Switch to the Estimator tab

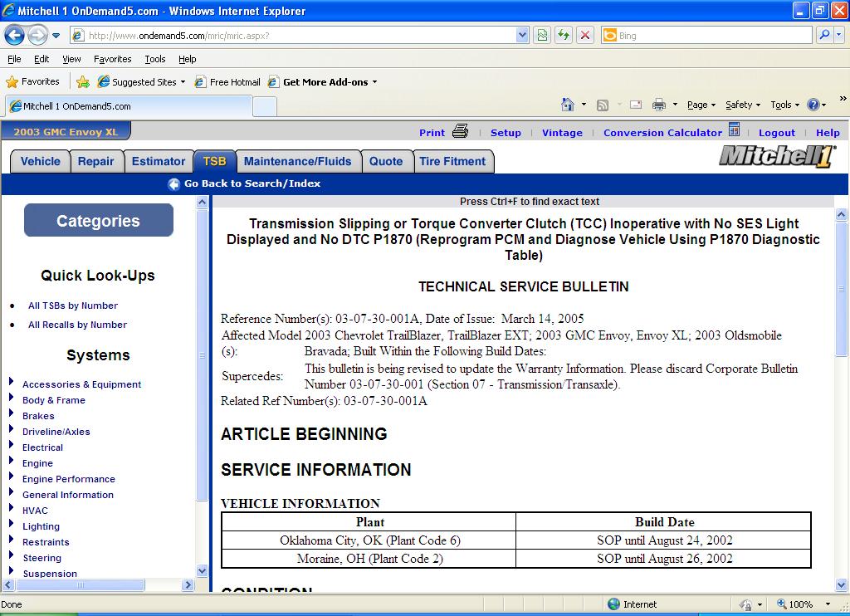coord(159,162)
